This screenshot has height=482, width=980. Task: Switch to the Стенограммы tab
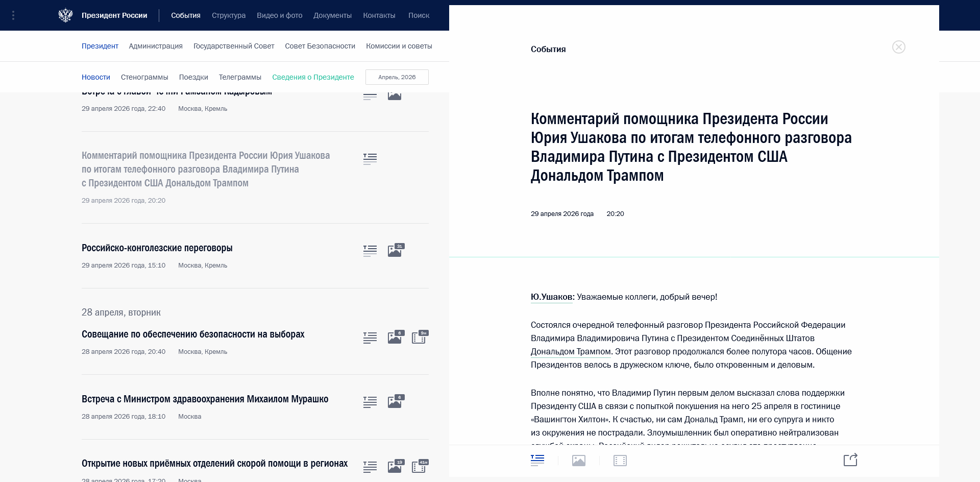pyautogui.click(x=144, y=77)
